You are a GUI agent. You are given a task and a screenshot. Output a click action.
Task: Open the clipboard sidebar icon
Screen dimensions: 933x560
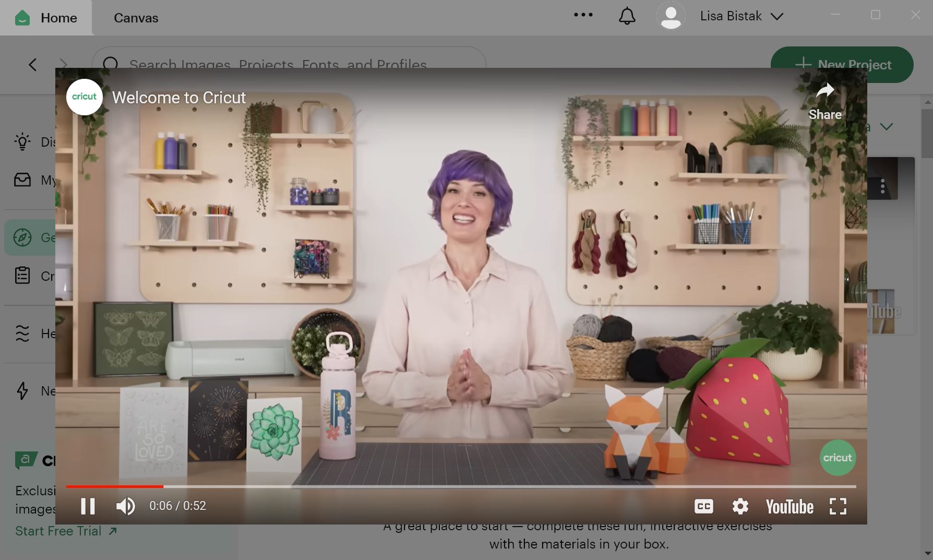[22, 275]
